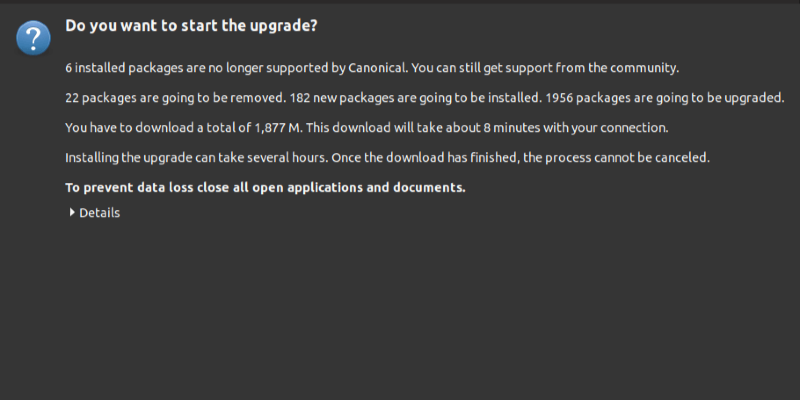Expand the Details disclosure triangle
This screenshot has height=400, width=800.
point(72,212)
